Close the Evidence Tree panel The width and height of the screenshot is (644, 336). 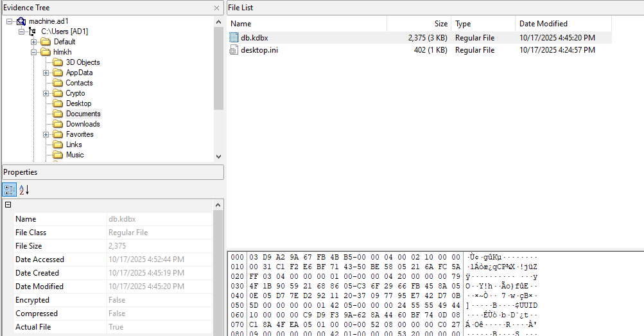(216, 8)
